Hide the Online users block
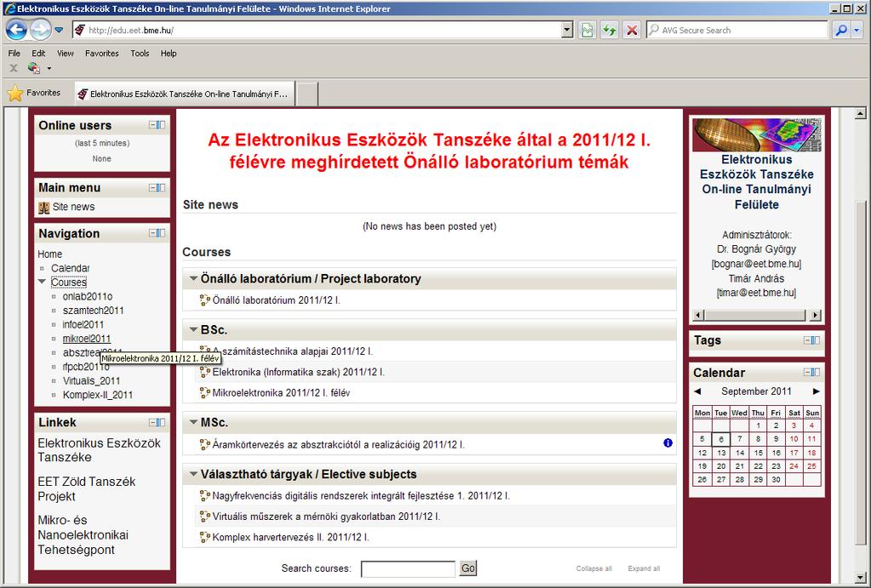 [152, 125]
